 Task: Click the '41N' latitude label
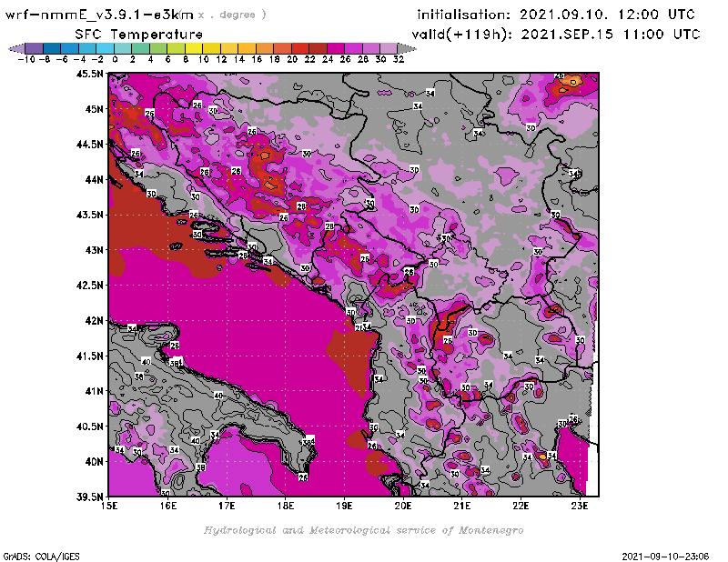94,391
